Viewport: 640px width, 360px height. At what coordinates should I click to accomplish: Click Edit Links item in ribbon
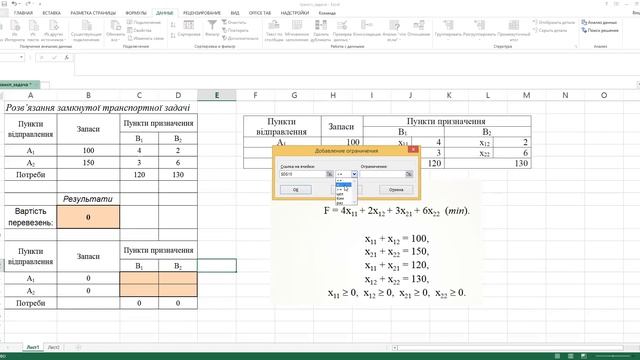coord(146,38)
